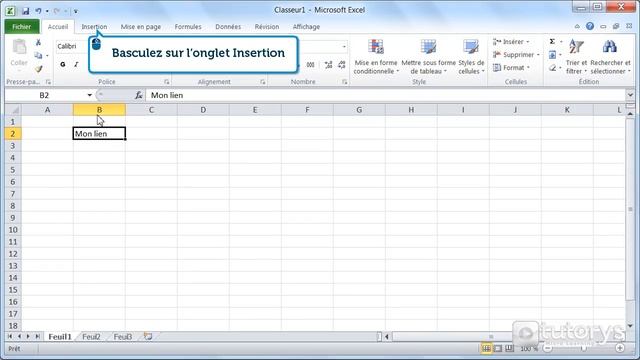This screenshot has width=640, height=360.
Task: Click cell B2 containing Mon lien
Action: [x=99, y=133]
